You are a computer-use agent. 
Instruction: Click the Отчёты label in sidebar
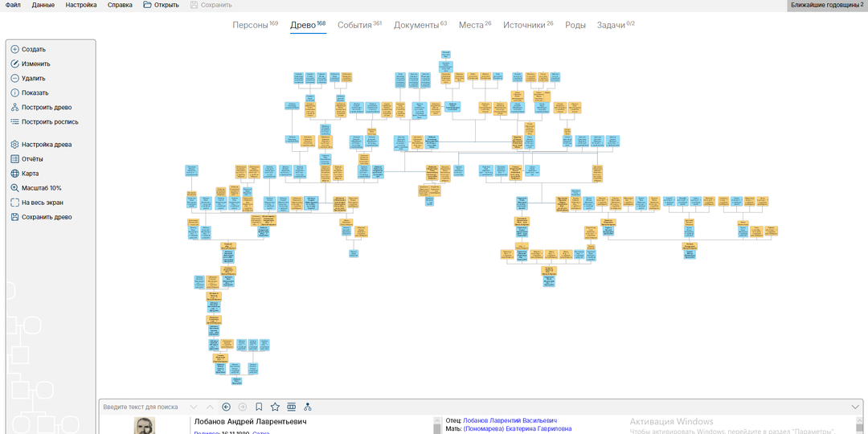33,159
